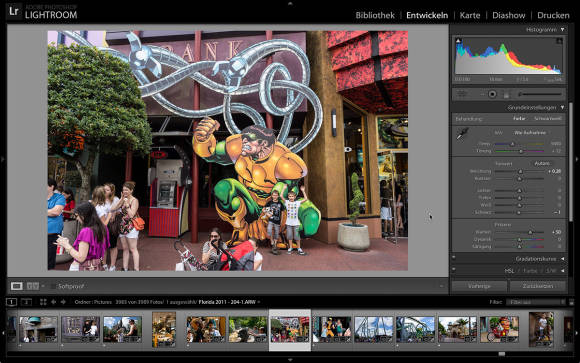Toggle the Gradationskurve panel on/off switch
Screen dimensions: 580x363
[x=454, y=258]
